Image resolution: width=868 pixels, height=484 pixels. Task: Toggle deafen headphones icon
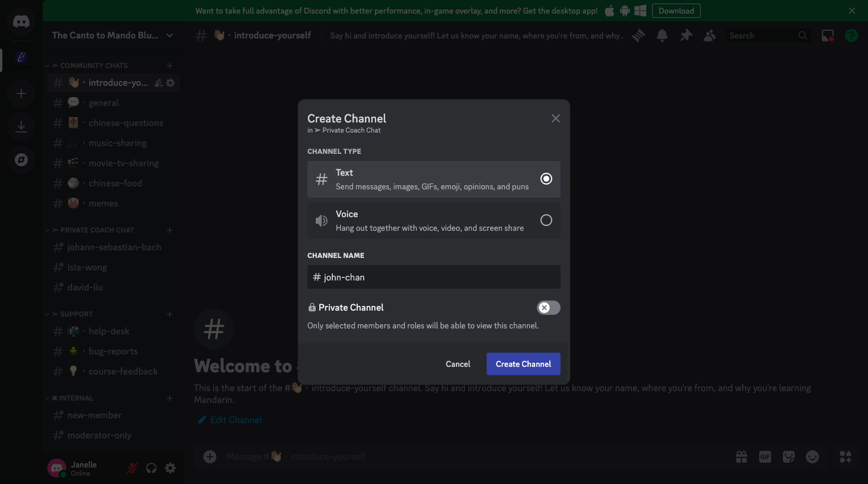(x=151, y=468)
